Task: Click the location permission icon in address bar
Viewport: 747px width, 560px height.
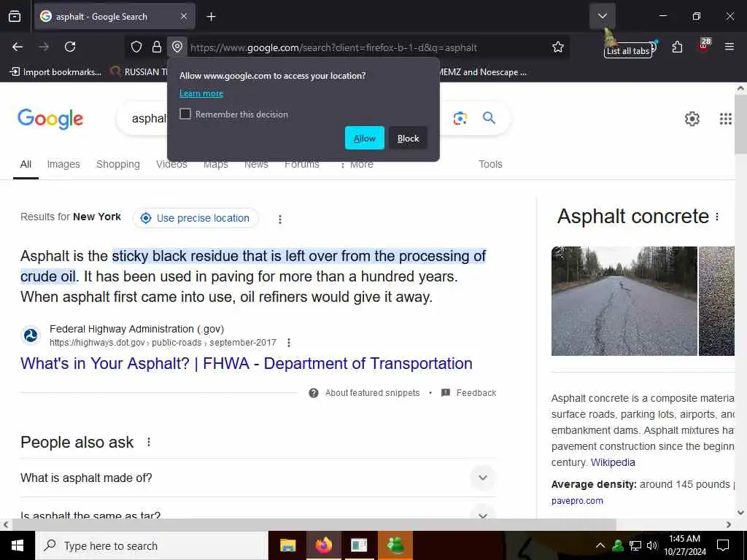Action: (177, 47)
